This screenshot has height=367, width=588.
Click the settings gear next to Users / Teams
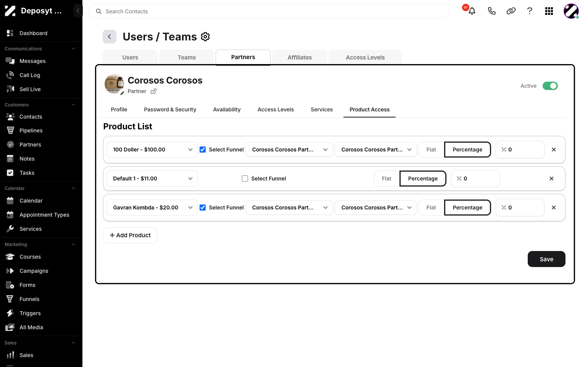205,37
